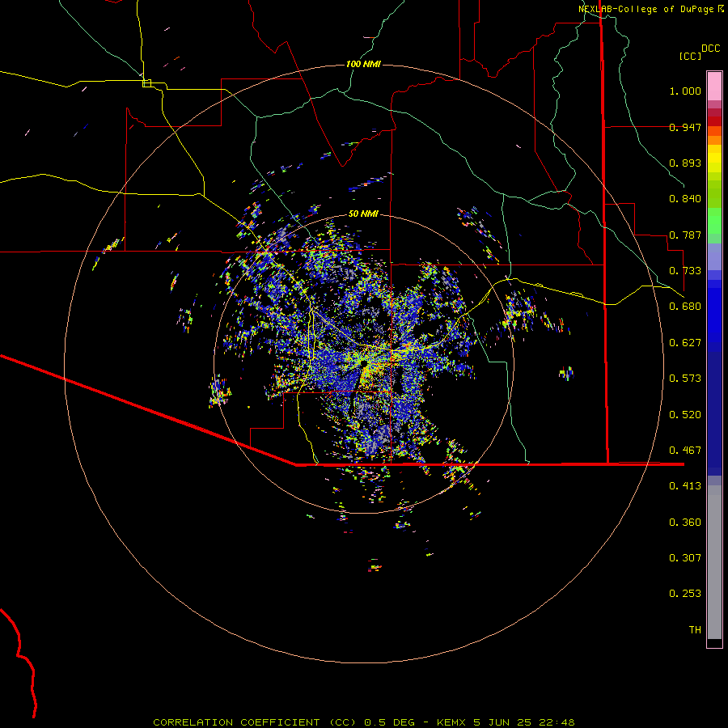The height and width of the screenshot is (728, 728).
Task: Click the small yellow square highway marker
Action: [146, 83]
